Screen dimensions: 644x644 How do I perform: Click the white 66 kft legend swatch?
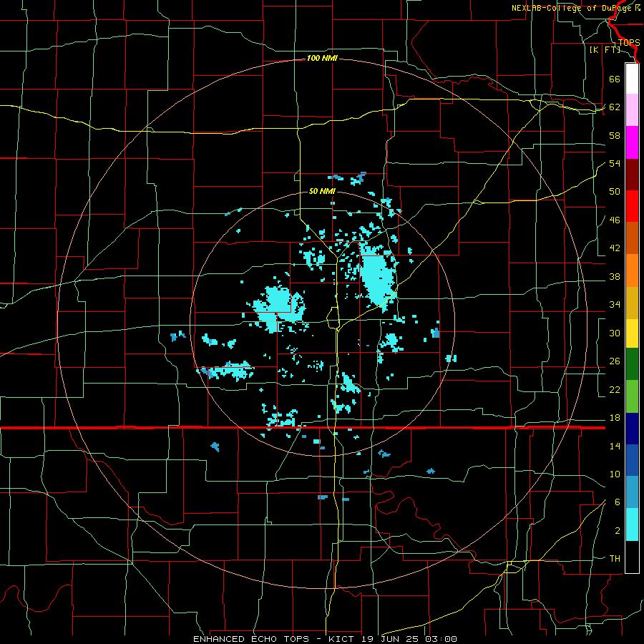click(632, 79)
